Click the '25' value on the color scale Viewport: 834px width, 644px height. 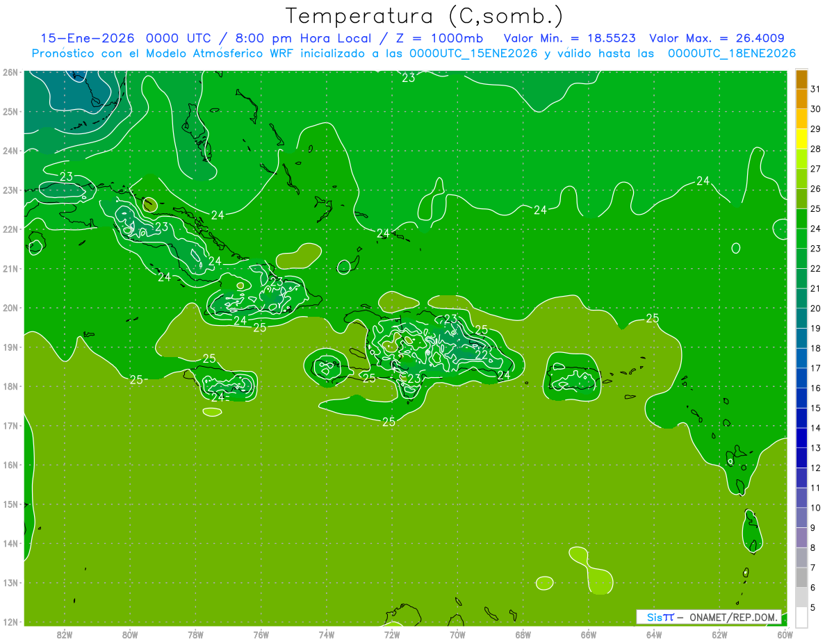[815, 208]
